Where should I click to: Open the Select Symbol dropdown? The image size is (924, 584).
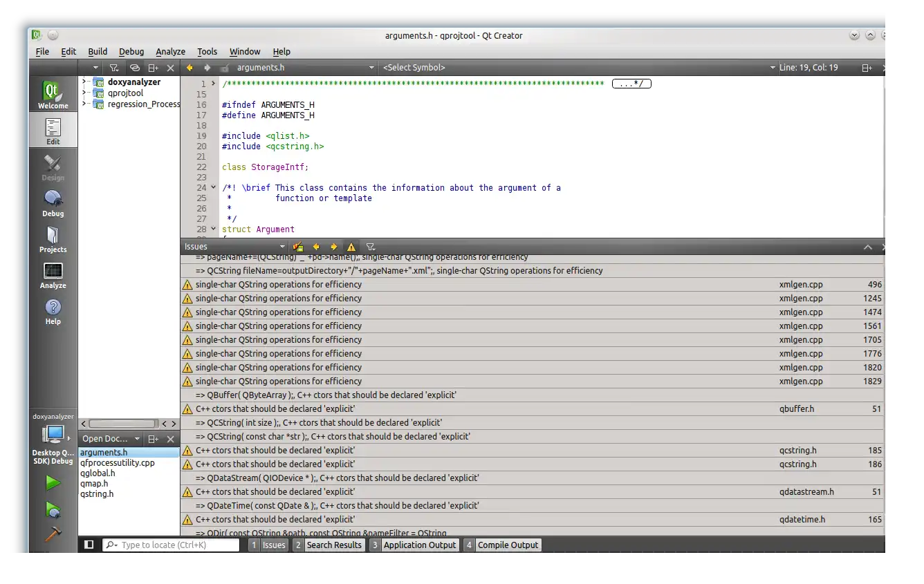point(577,68)
